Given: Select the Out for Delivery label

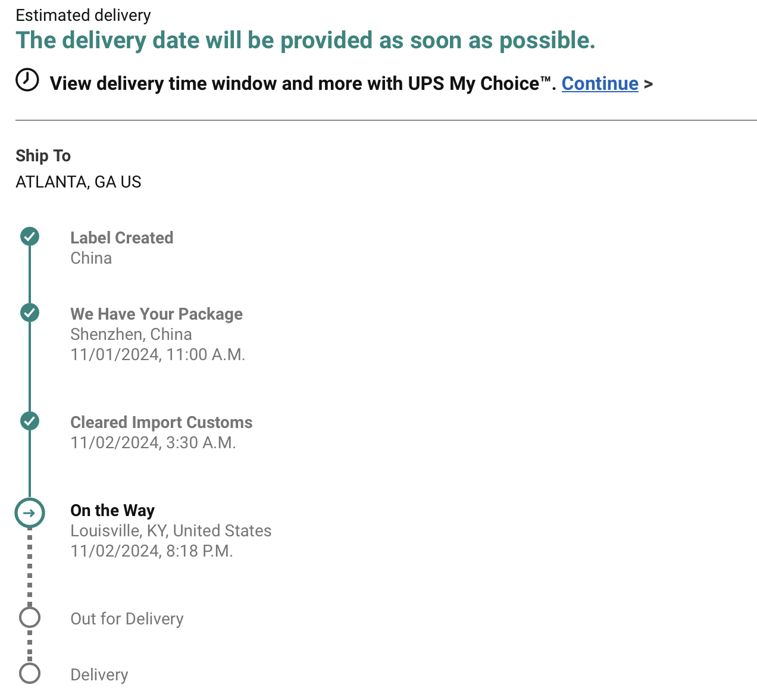Looking at the screenshot, I should coord(127,618).
